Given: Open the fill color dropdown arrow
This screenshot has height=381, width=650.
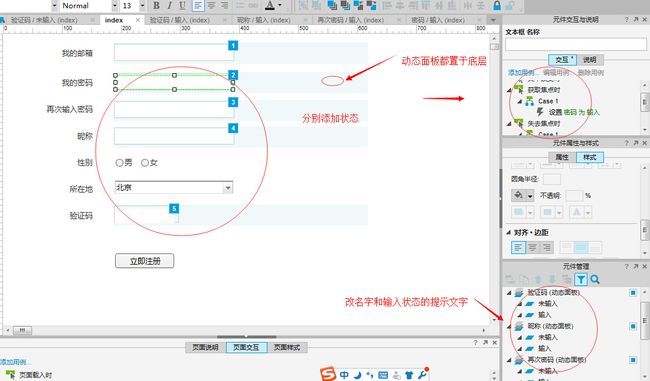Looking at the screenshot, I should 530,196.
